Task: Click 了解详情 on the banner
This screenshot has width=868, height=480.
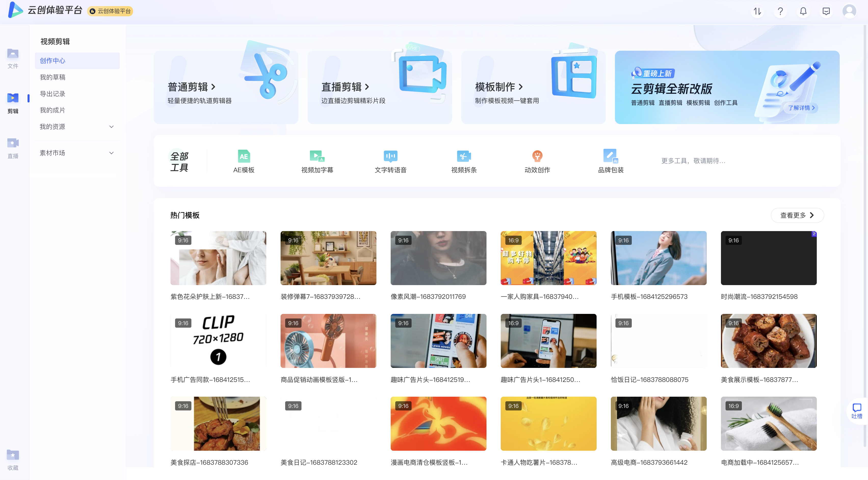Action: (x=801, y=108)
